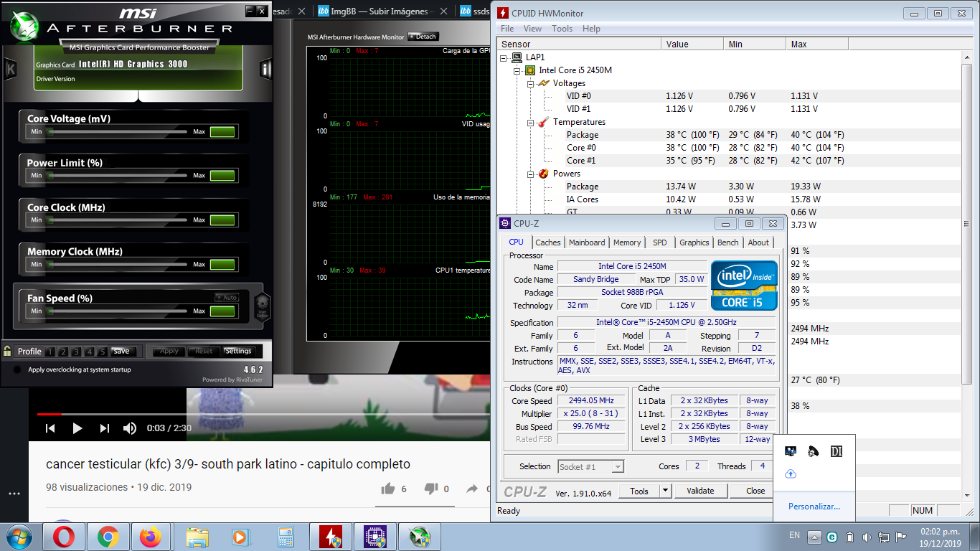Collapse the Temperatures group in HWMonitor
Image resolution: width=980 pixels, height=551 pixels.
[531, 122]
